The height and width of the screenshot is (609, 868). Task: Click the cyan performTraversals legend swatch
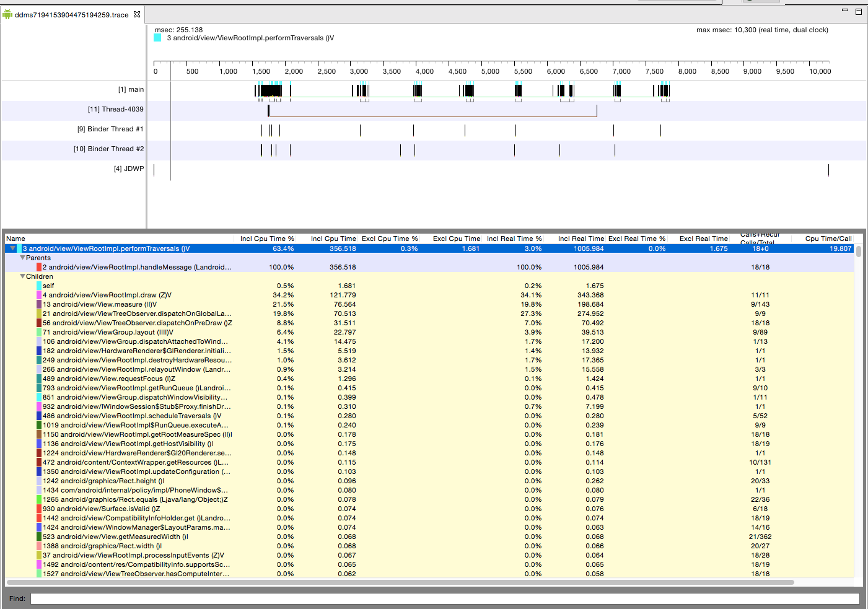[x=157, y=38]
